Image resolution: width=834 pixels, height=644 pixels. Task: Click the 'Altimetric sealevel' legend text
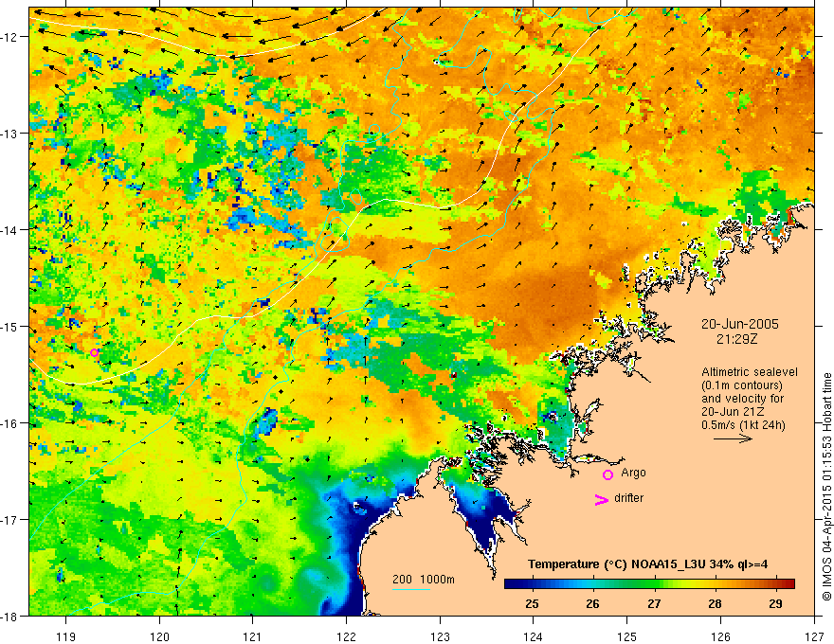click(750, 372)
